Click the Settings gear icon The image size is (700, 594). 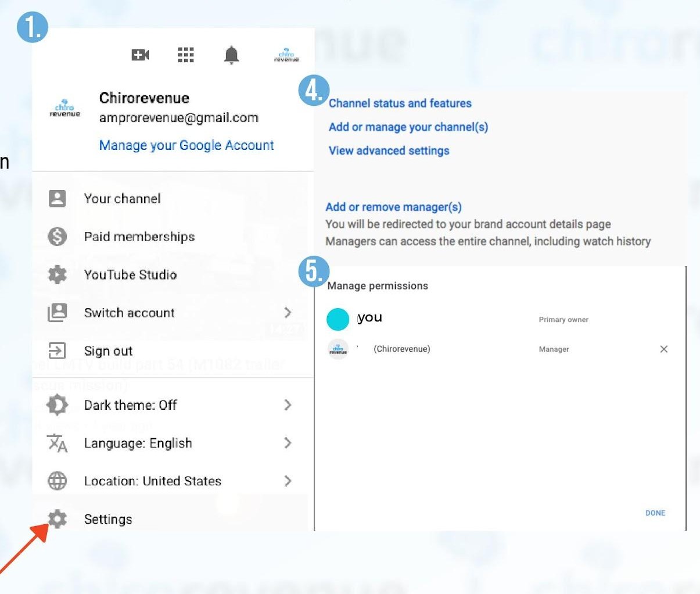pos(57,518)
